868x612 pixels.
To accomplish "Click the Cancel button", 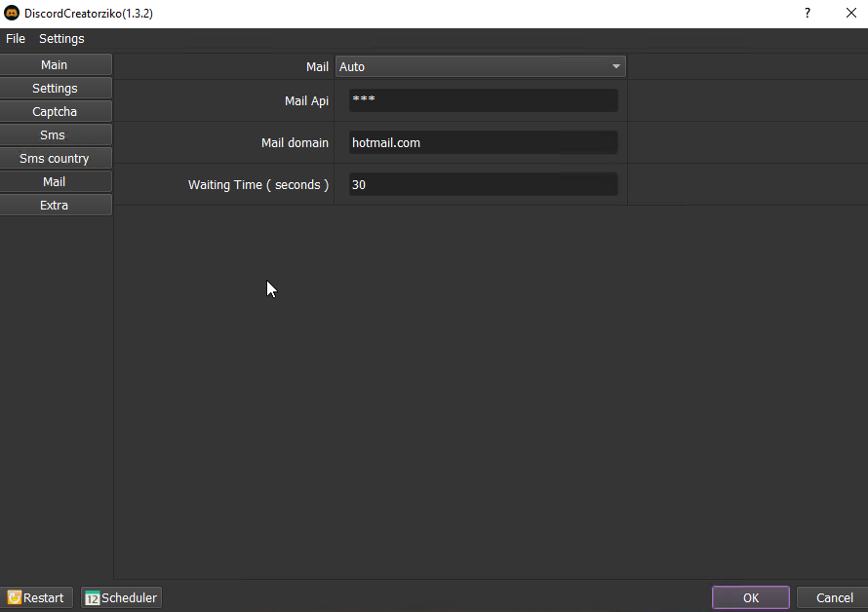I will point(834,597).
